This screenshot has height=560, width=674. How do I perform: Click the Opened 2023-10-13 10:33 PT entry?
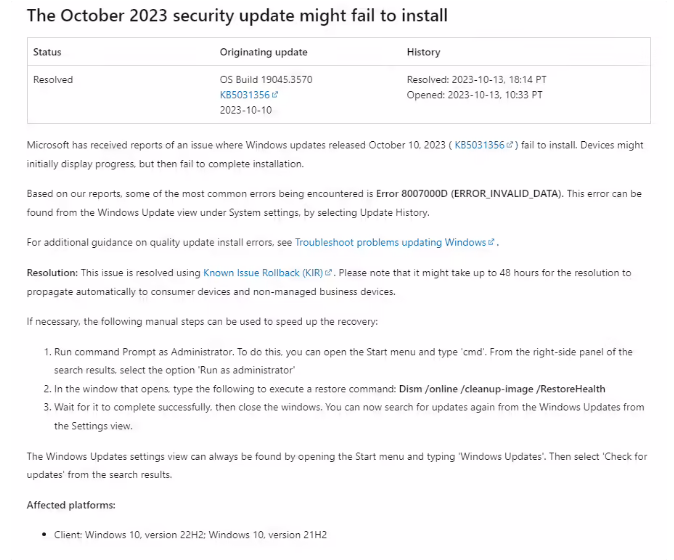point(475,95)
